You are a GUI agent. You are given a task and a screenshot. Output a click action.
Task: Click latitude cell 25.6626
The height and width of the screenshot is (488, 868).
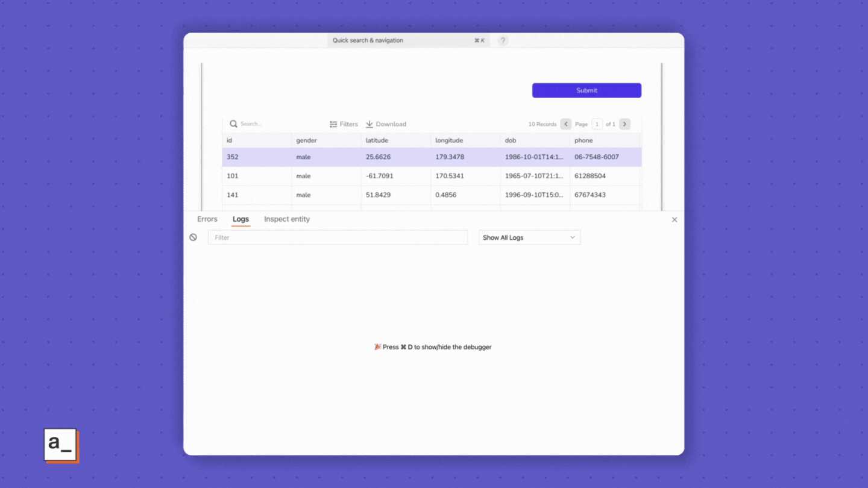tap(378, 157)
